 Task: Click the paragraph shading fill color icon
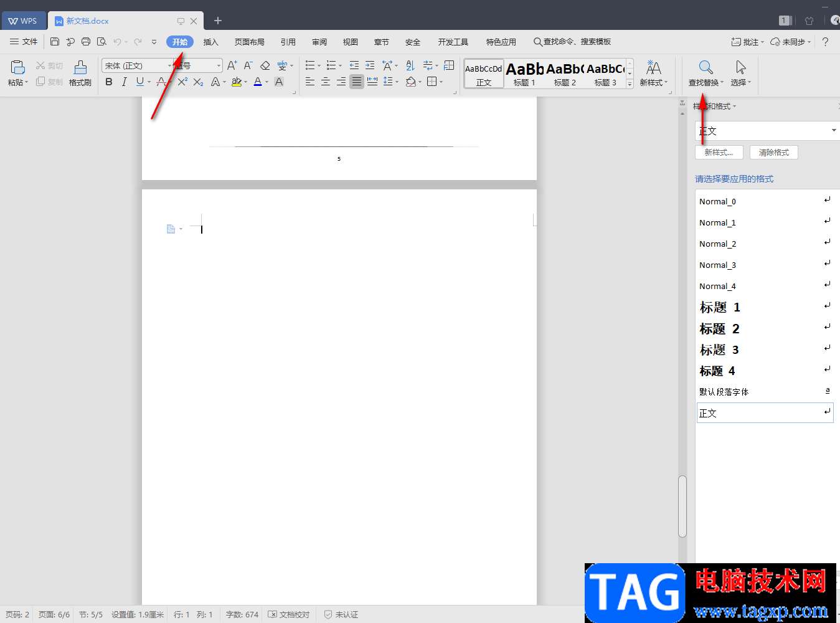[x=410, y=82]
